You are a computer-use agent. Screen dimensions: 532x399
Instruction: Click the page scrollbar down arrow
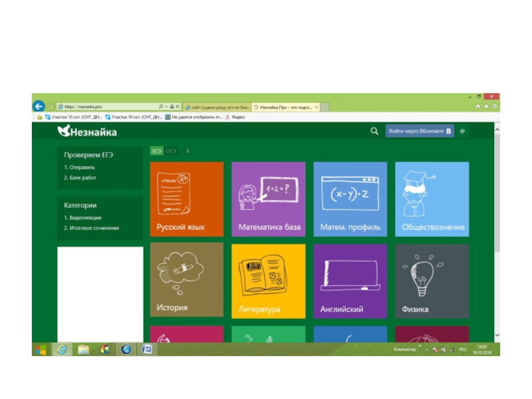(497, 335)
